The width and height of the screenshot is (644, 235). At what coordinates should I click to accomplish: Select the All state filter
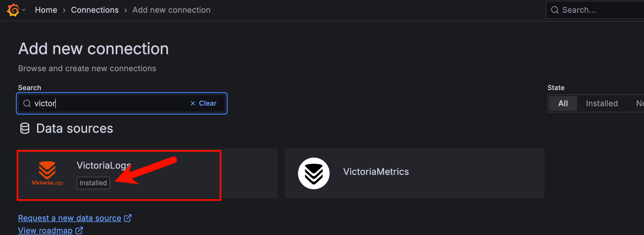coord(563,103)
